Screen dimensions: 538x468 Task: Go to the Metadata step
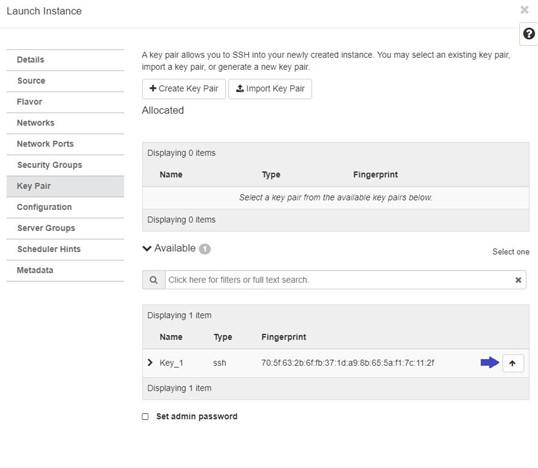65,270
